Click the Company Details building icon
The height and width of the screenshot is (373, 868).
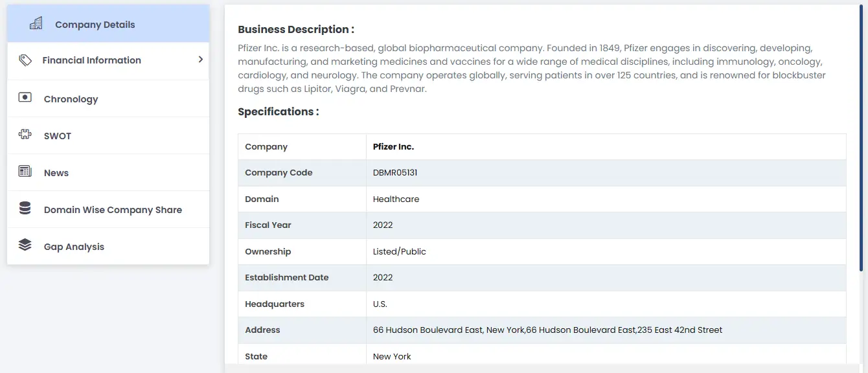tap(36, 24)
